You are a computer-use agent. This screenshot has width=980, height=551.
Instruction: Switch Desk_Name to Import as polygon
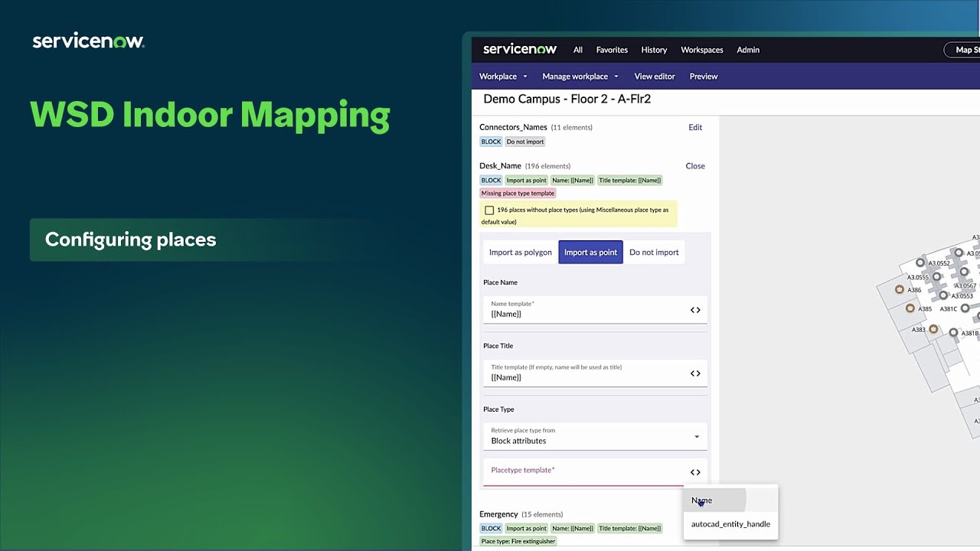click(x=520, y=252)
